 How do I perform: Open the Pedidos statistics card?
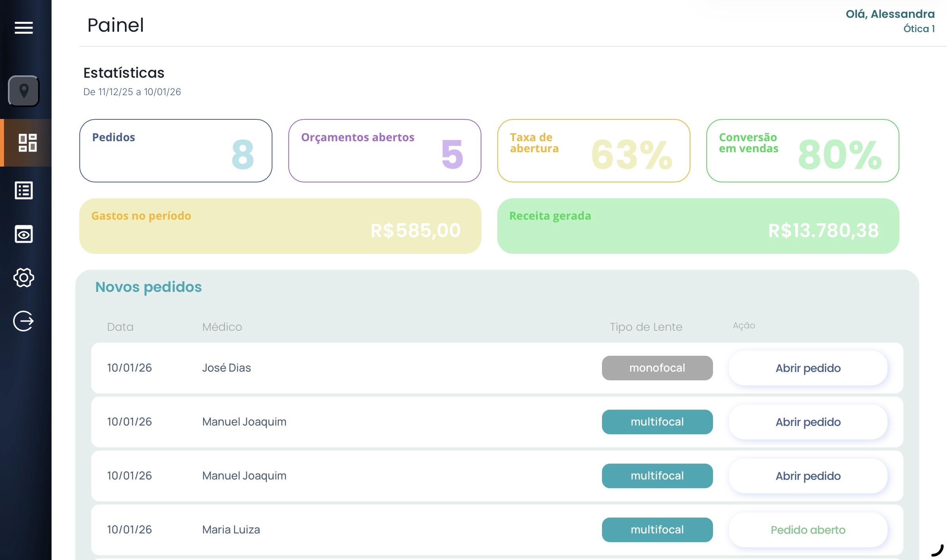(176, 151)
